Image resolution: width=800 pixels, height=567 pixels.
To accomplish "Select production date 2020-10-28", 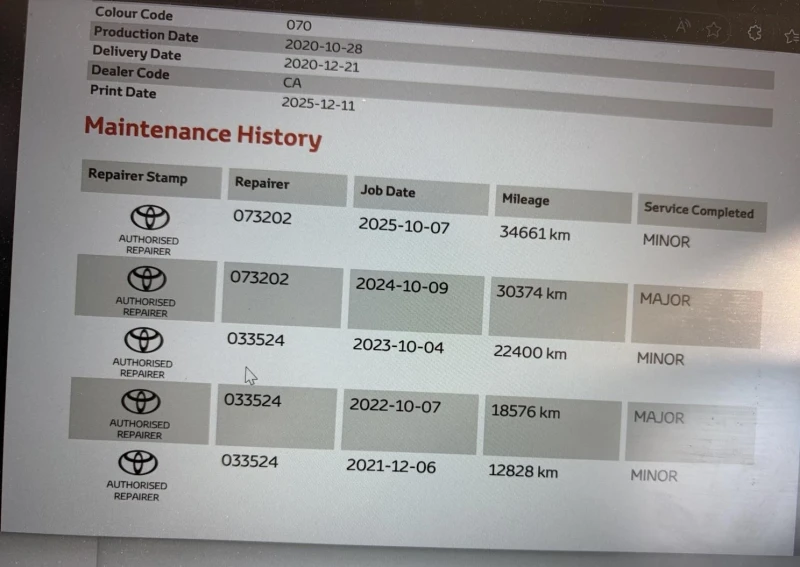I will (x=323, y=46).
